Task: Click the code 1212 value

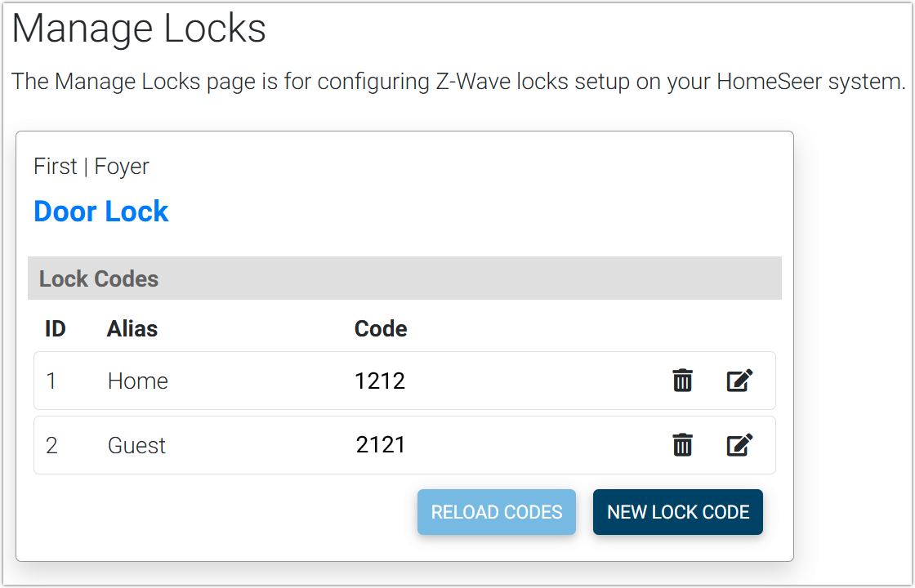Action: click(380, 381)
